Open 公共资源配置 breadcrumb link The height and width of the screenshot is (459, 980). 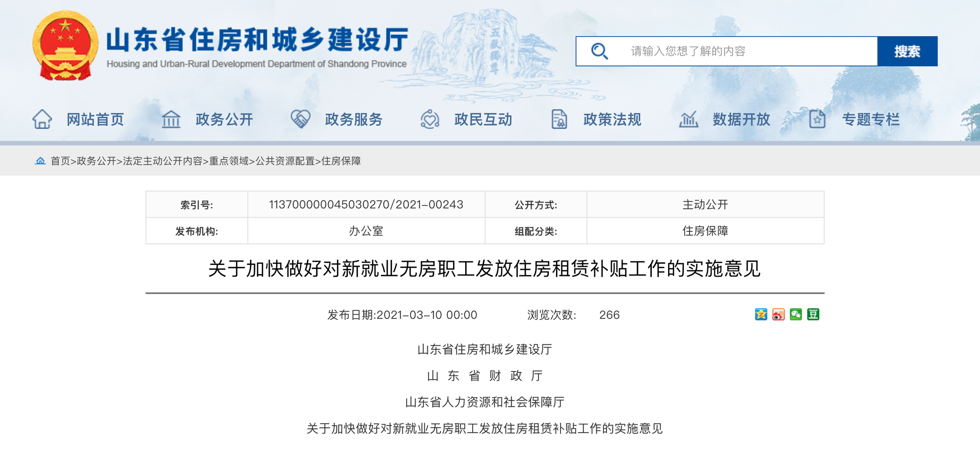(285, 162)
